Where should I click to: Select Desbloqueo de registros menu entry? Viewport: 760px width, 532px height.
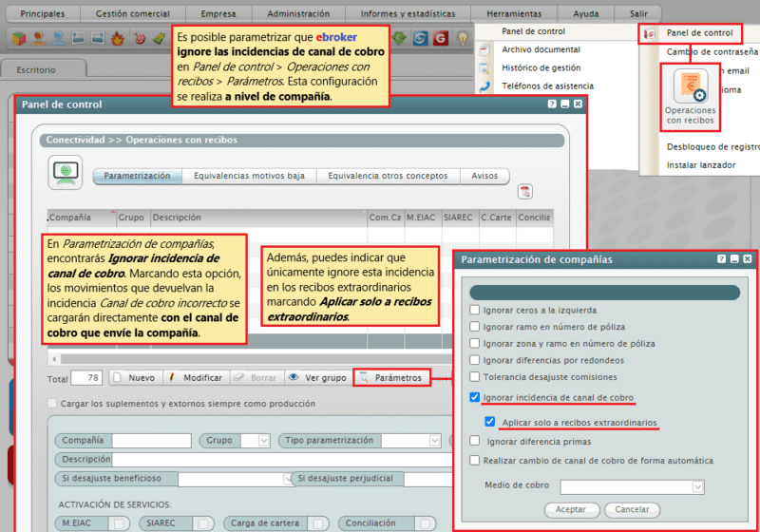[x=712, y=147]
